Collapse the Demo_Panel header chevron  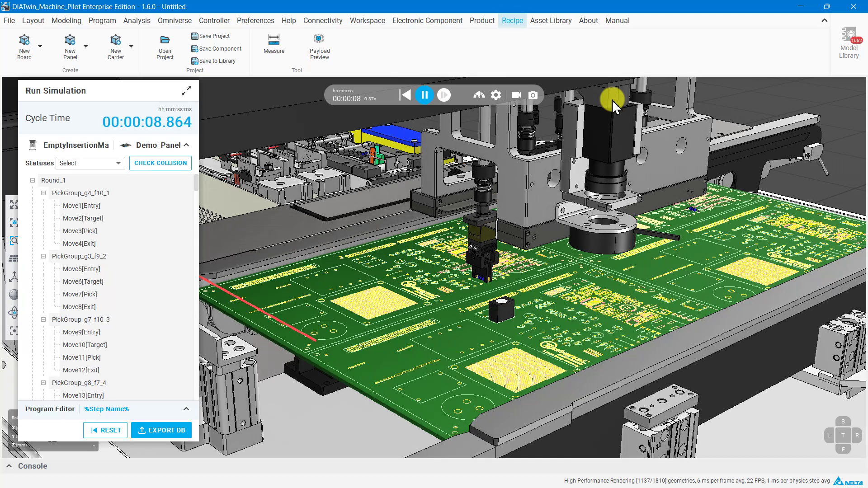click(186, 145)
